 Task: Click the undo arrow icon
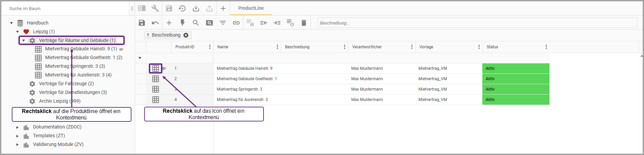155,23
